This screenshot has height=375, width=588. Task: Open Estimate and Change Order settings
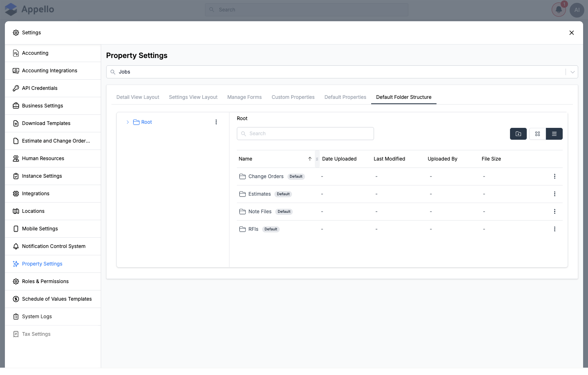pos(53,141)
